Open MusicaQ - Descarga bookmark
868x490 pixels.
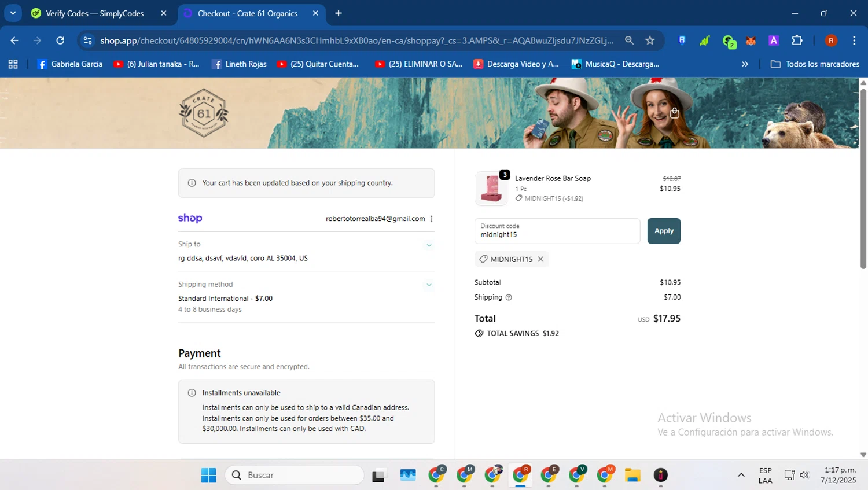(x=615, y=64)
